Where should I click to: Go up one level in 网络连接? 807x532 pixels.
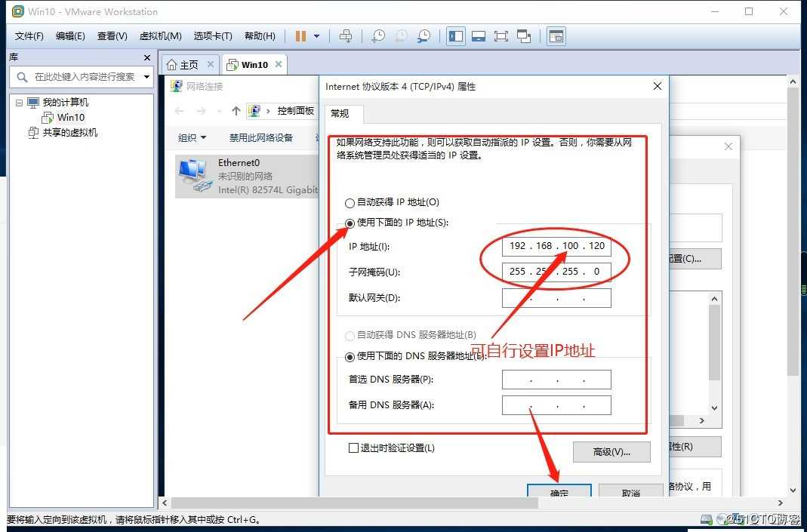coord(236,111)
